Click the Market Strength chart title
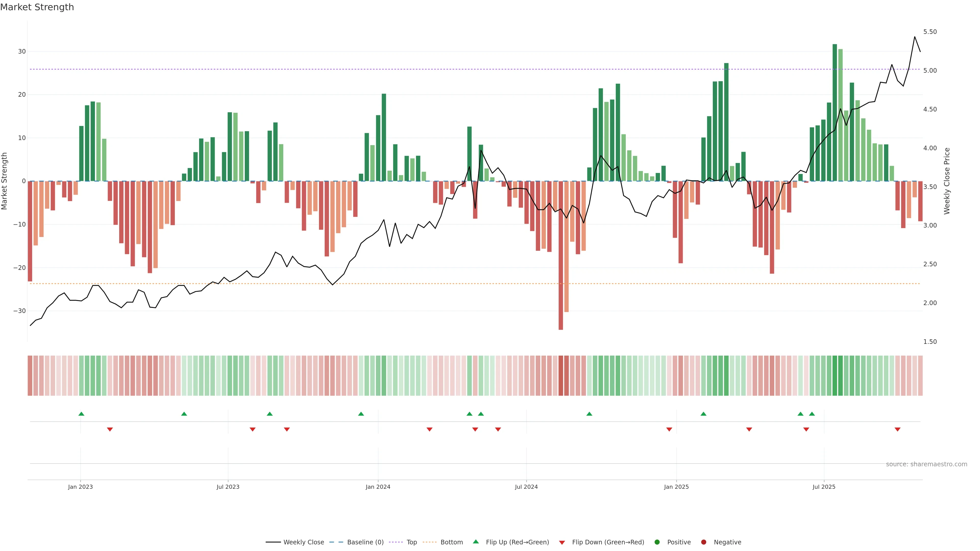 37,7
